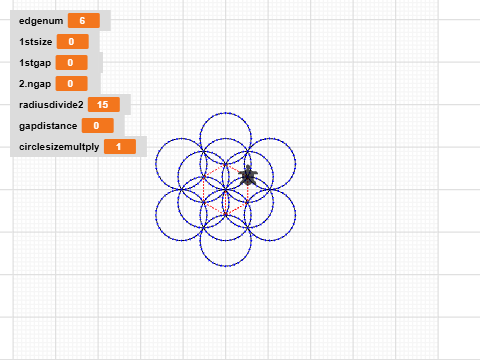Click the circlesizemultply value 1
This screenshot has height=360, width=480.
120,147
